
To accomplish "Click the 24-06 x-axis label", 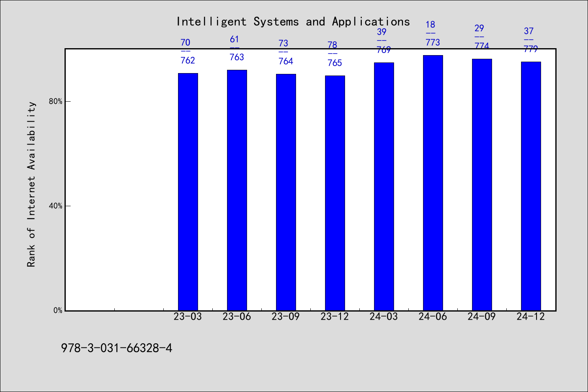I will coord(433,316).
